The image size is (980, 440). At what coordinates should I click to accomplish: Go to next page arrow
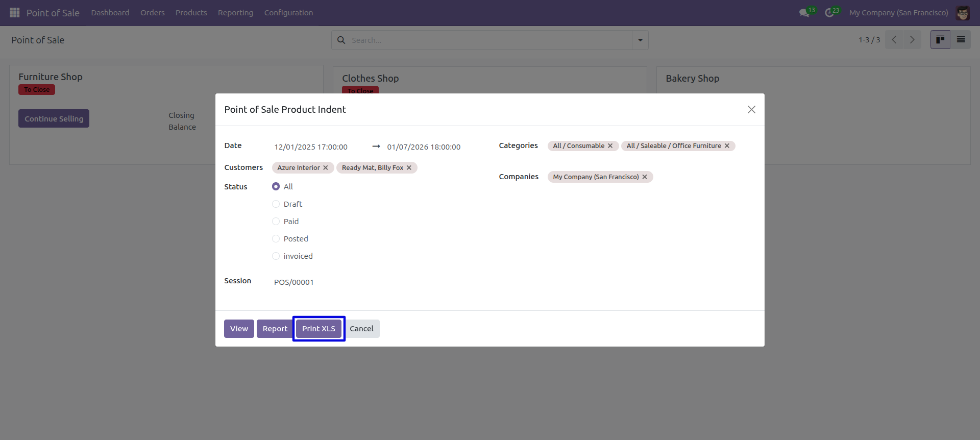tap(912, 40)
